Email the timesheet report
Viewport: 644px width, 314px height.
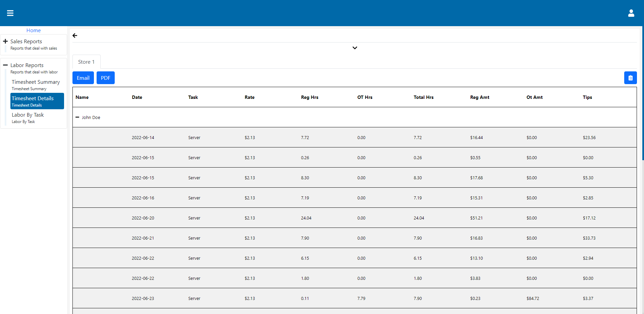[x=83, y=78]
